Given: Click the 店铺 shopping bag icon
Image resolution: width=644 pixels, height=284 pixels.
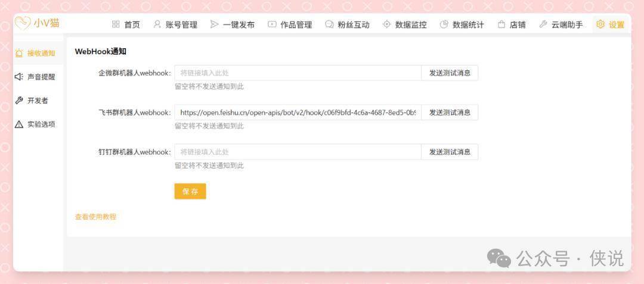Looking at the screenshot, I should pyautogui.click(x=501, y=24).
